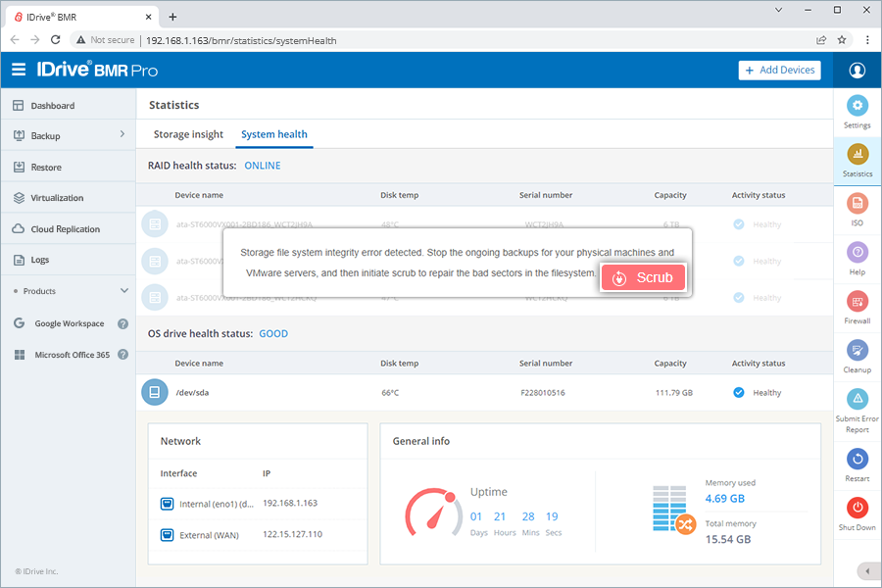Open the ISO icon
882x588 pixels.
[x=857, y=203]
